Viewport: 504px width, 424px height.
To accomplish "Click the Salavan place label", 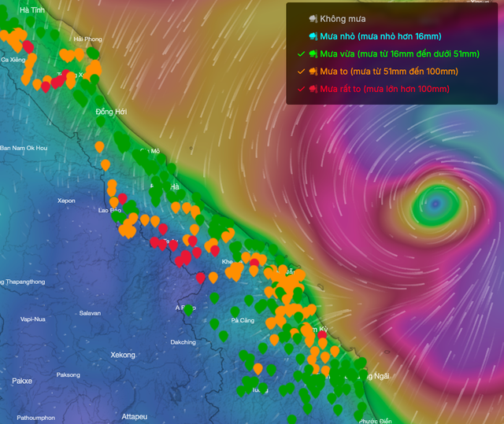I will coord(90,313).
